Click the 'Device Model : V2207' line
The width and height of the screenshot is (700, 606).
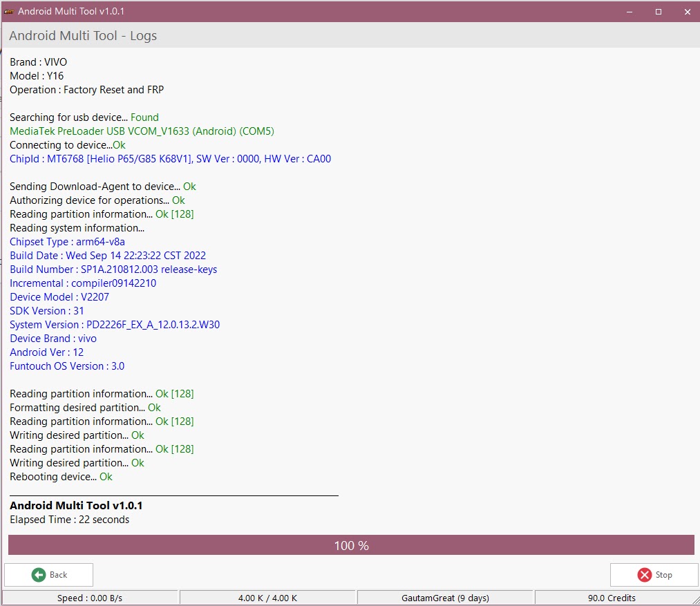(59, 297)
